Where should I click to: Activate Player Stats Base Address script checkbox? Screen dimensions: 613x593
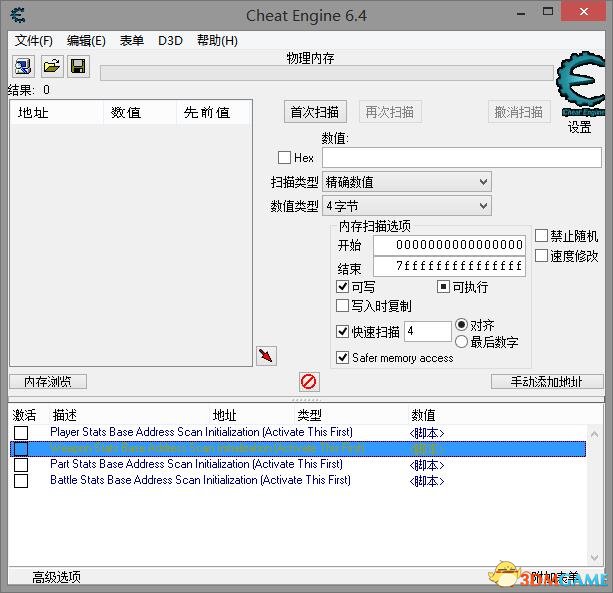point(21,433)
